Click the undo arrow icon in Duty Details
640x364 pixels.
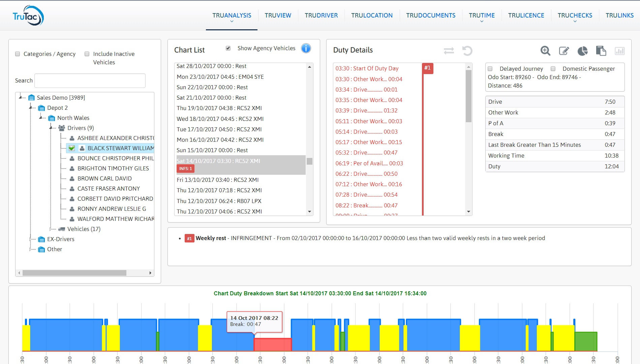(x=467, y=51)
